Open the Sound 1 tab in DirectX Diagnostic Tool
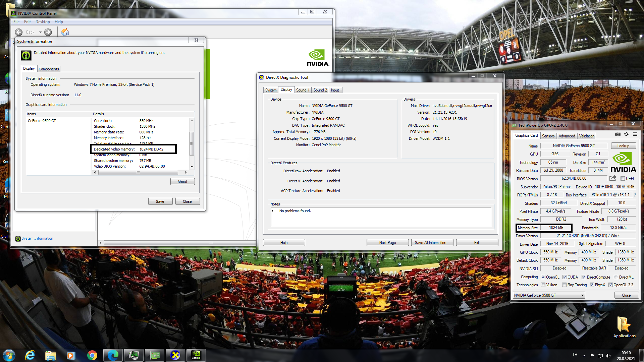644x362 pixels. click(303, 90)
